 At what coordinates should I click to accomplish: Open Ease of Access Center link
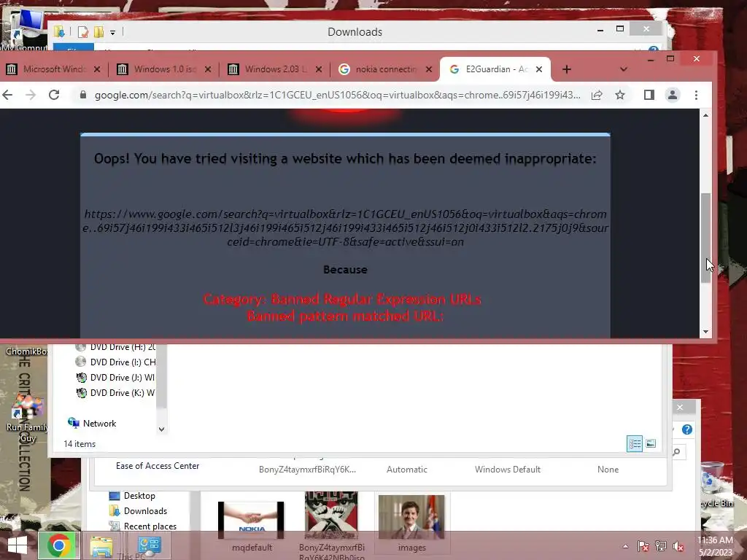pyautogui.click(x=158, y=466)
